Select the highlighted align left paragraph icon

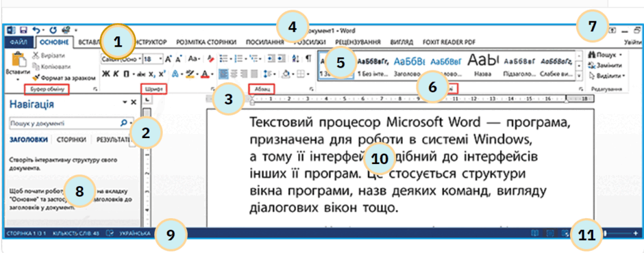[x=224, y=74]
